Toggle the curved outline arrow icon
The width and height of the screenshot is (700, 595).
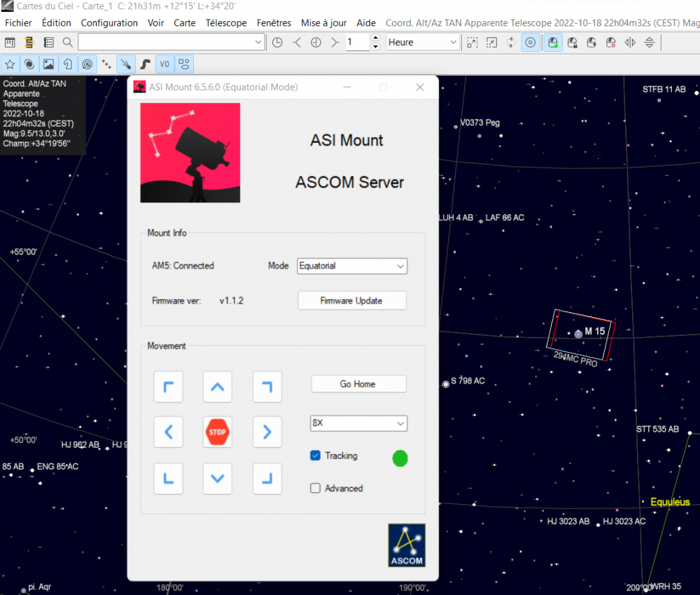[67, 64]
